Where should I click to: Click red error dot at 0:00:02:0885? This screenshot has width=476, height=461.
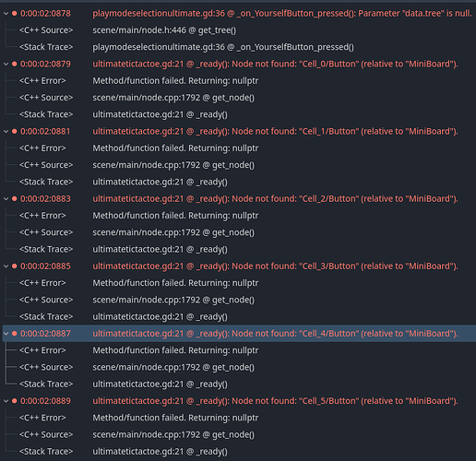[x=14, y=266]
